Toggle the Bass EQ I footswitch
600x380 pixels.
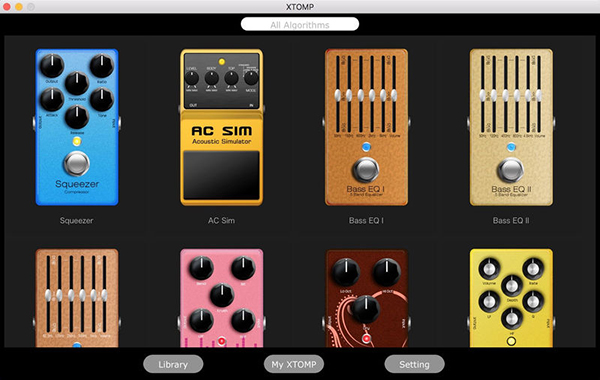point(366,170)
